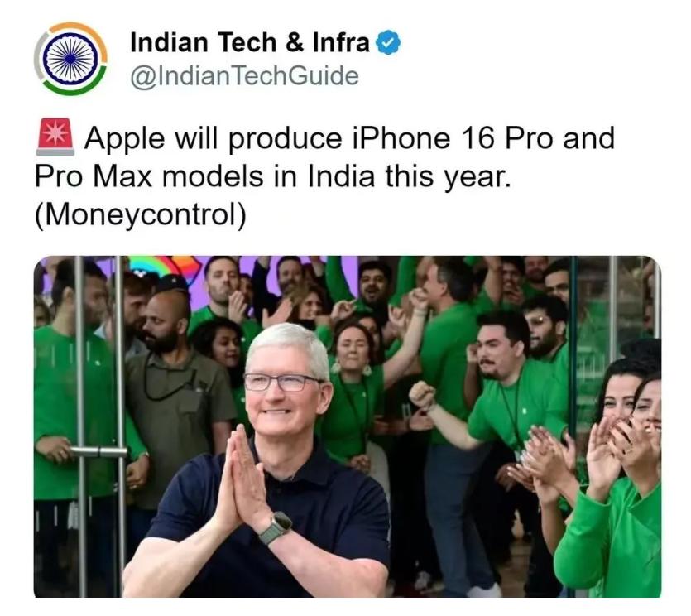Click the blue verified badge
691x616 pixels.
tap(388, 43)
